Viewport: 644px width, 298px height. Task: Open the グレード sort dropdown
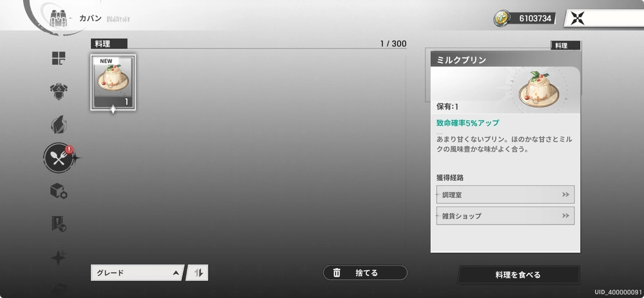tap(137, 272)
